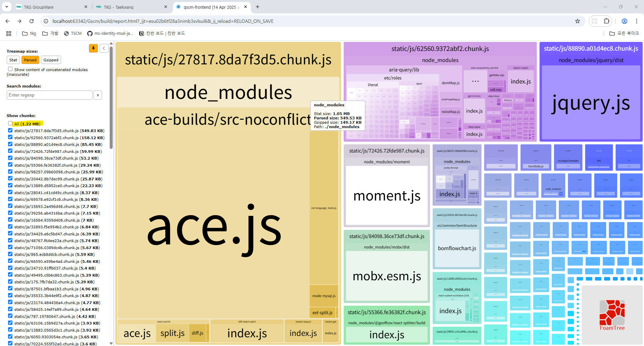
Task: Reload the report page
Action: (x=32, y=21)
